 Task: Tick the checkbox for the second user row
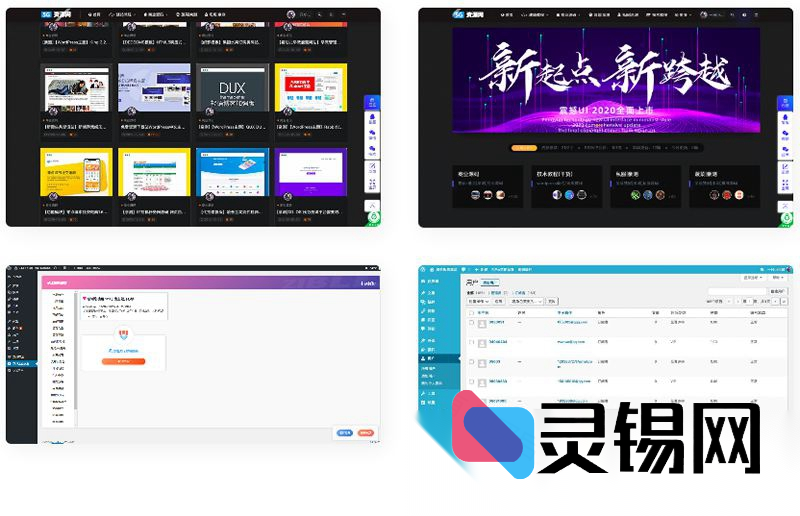pyautogui.click(x=471, y=342)
